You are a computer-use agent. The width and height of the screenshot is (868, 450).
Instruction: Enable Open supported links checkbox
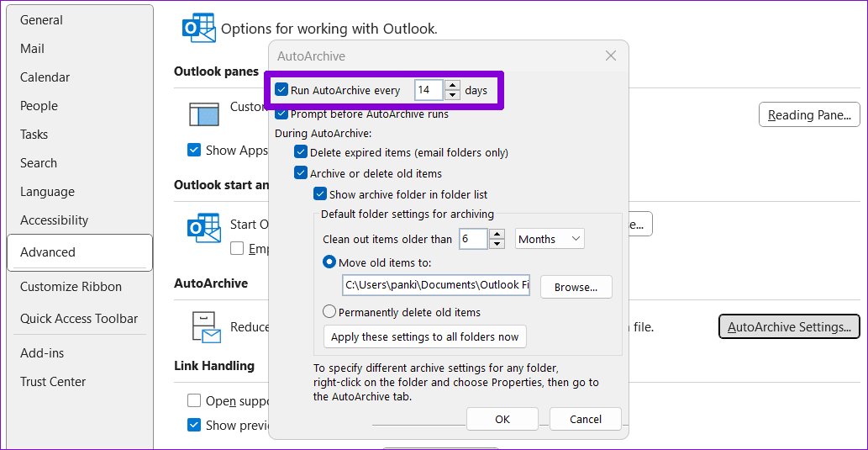click(194, 400)
